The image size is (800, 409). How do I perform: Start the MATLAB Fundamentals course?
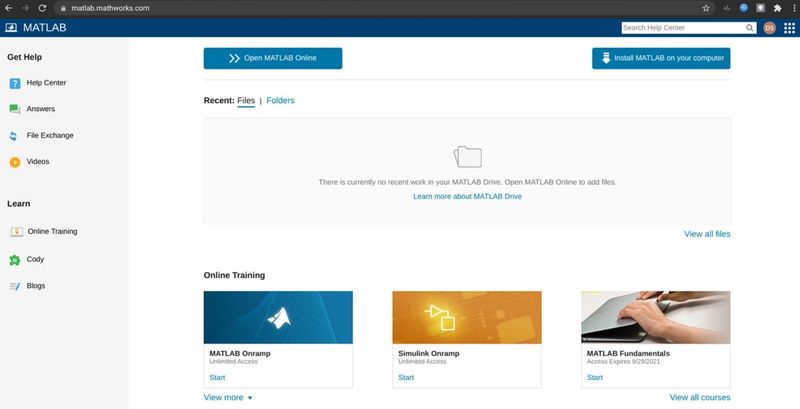595,377
